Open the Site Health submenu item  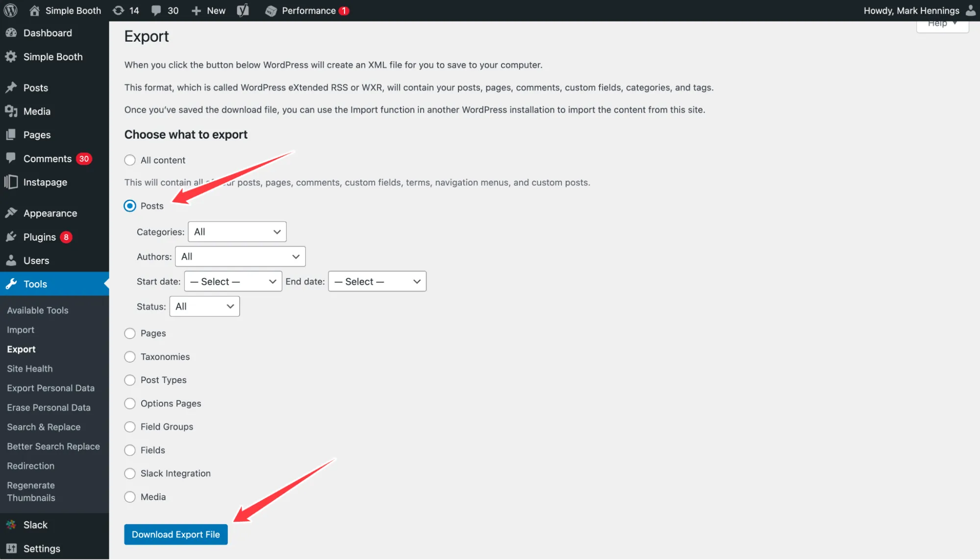30,368
